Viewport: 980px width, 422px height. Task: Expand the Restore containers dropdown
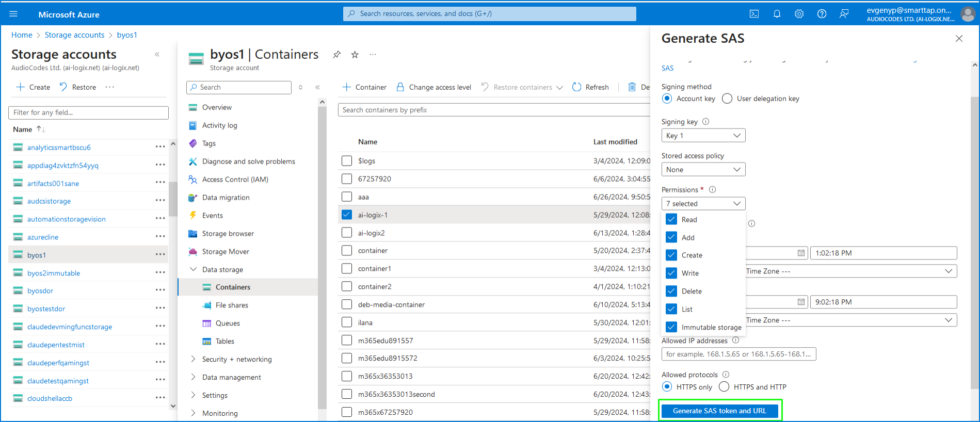click(559, 88)
